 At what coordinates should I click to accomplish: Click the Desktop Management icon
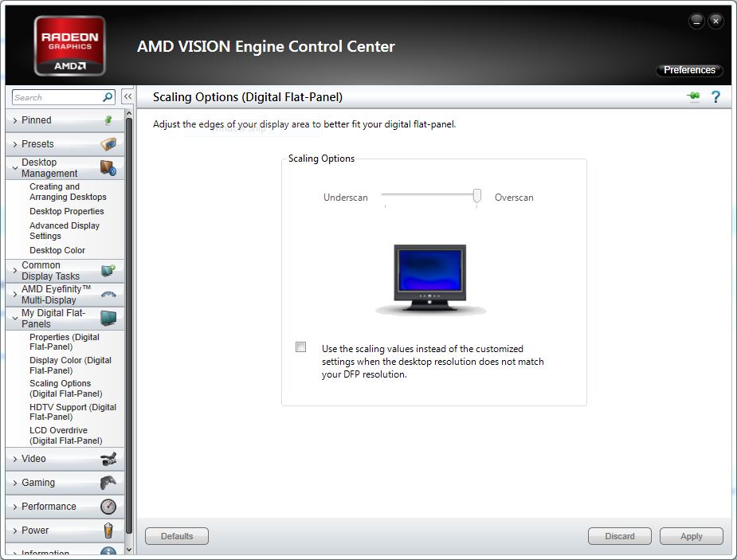click(108, 168)
